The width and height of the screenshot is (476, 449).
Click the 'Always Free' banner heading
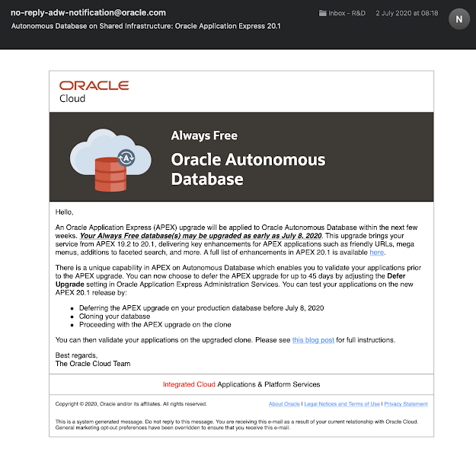(204, 136)
